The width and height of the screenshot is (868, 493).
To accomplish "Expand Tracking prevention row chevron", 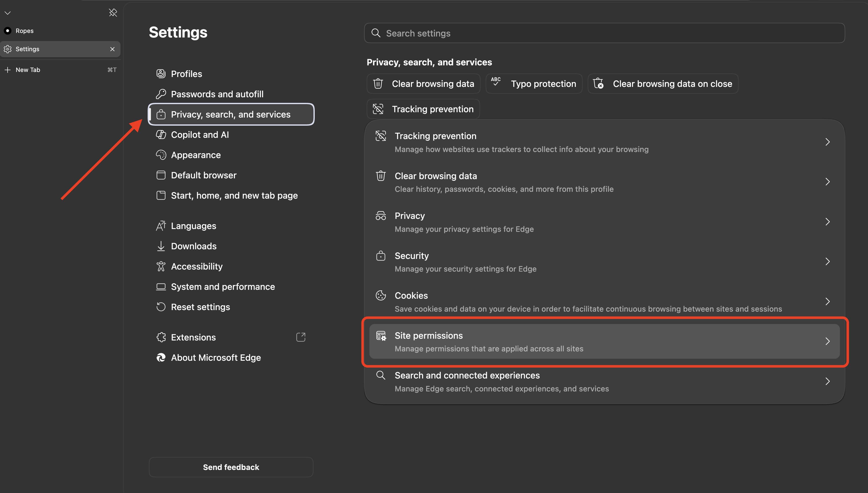I will (827, 142).
